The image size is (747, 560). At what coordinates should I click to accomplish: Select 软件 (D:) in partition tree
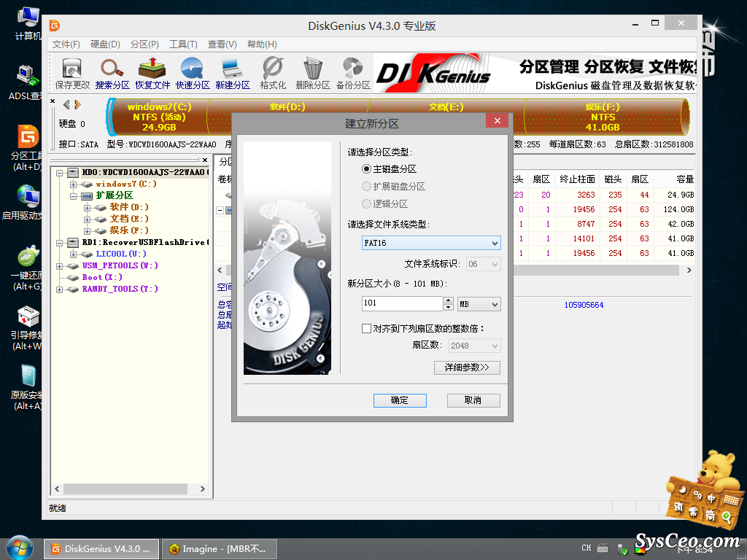tap(129, 207)
